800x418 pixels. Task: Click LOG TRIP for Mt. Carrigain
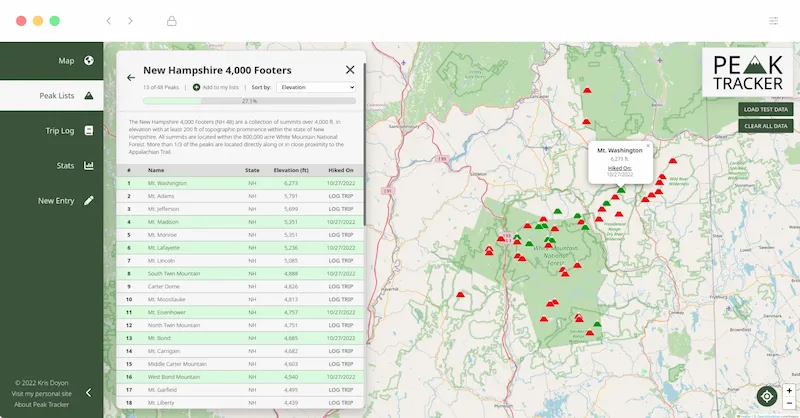pos(341,351)
